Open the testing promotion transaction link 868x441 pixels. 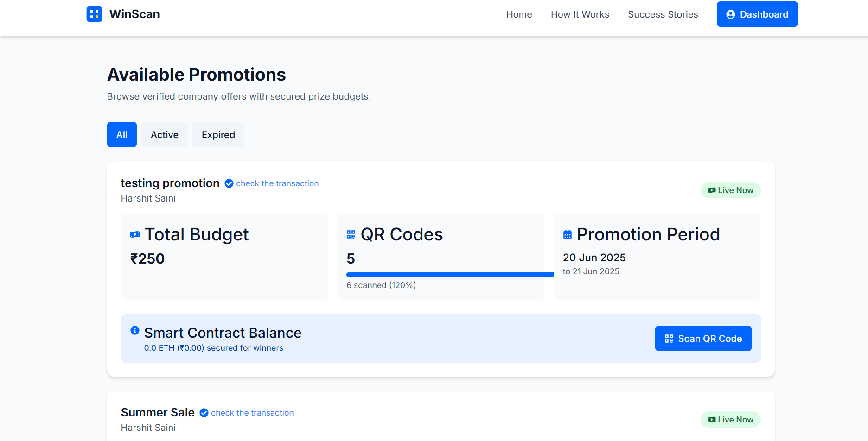pyautogui.click(x=277, y=183)
